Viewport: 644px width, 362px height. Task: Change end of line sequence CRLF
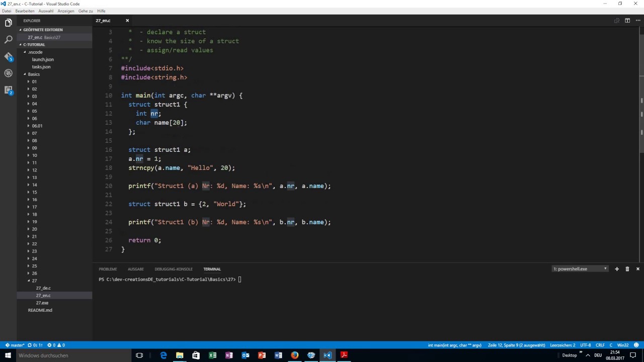point(600,345)
